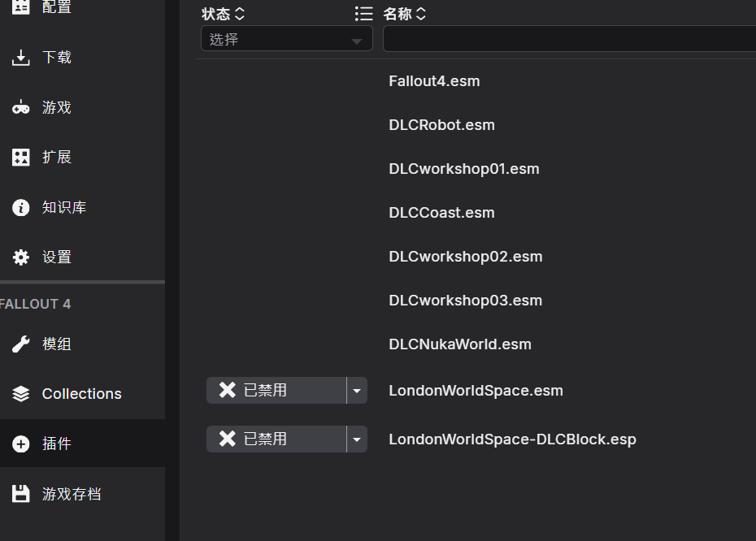
Task: Open state dropdown for LondonWorldSpace-DLCBlock.esp
Action: pos(356,439)
